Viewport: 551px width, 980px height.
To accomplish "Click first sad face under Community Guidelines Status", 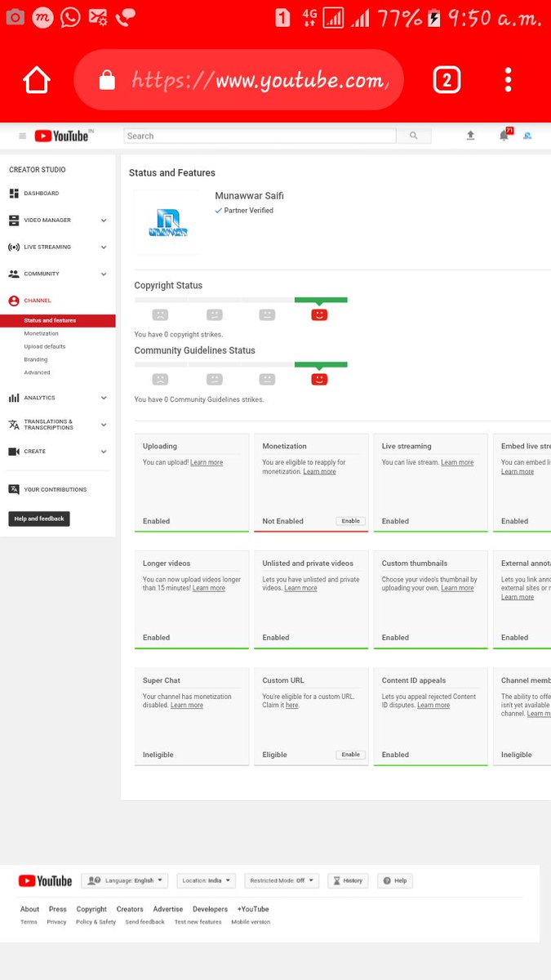I will pos(160,380).
